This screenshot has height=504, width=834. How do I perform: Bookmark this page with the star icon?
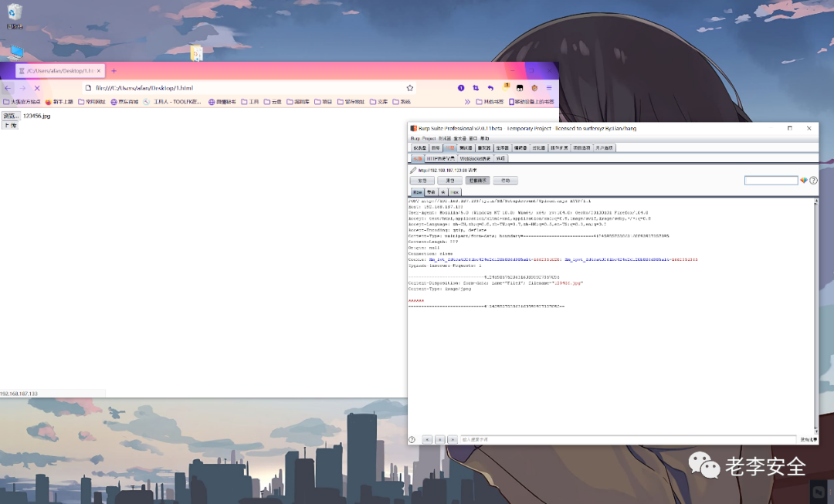409,88
